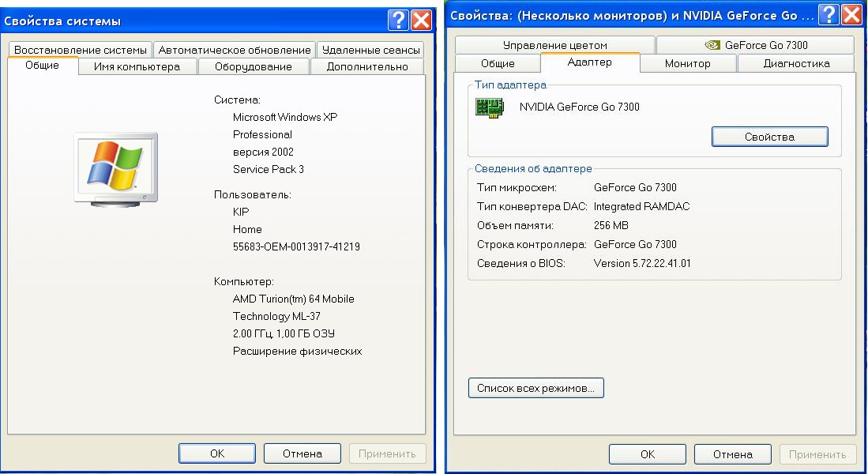Viewport: 868px width, 474px height.
Task: Click the help question mark in display properties window
Action: coord(829,14)
